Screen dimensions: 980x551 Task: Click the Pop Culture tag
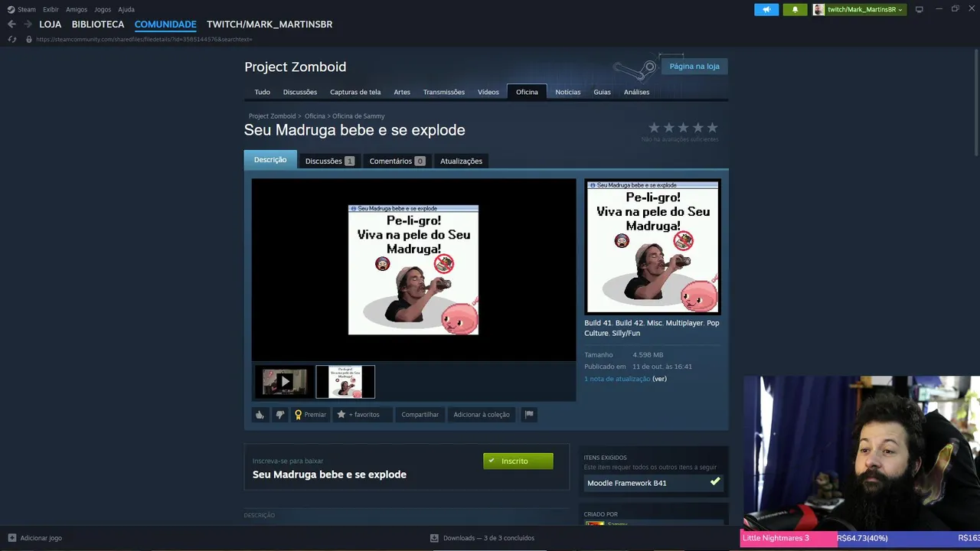tap(652, 328)
